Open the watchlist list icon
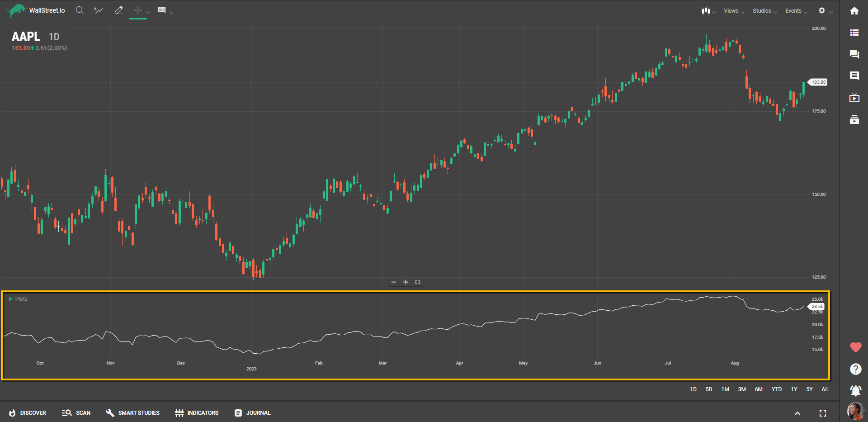 854,33
